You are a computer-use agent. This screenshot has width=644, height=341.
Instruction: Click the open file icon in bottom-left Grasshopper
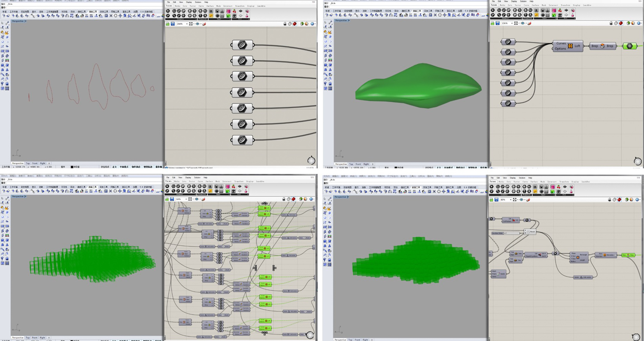click(x=167, y=199)
